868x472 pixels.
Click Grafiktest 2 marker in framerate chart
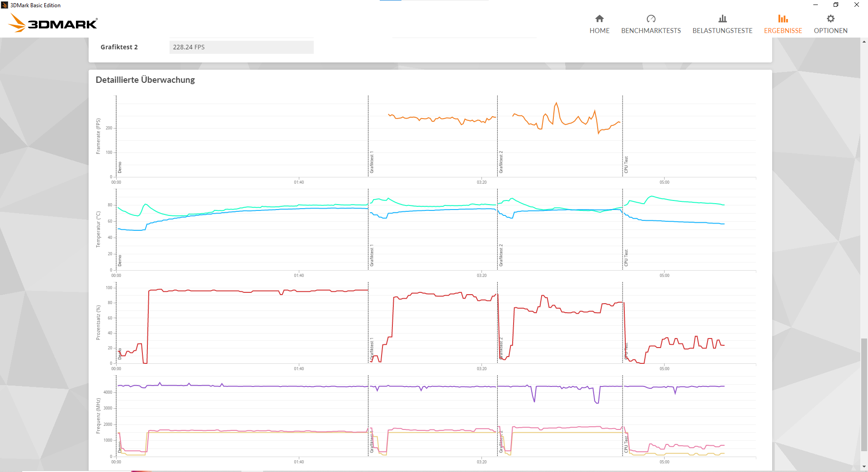click(501, 162)
